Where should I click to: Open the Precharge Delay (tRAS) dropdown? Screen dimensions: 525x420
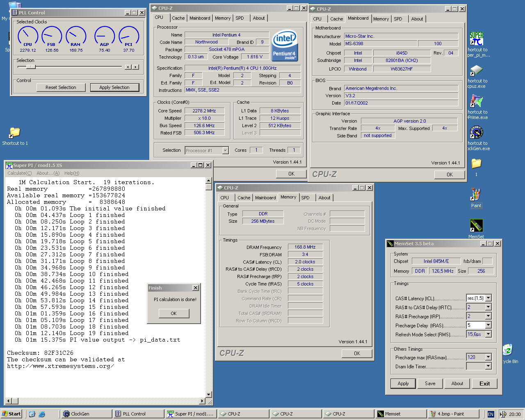coord(488,325)
